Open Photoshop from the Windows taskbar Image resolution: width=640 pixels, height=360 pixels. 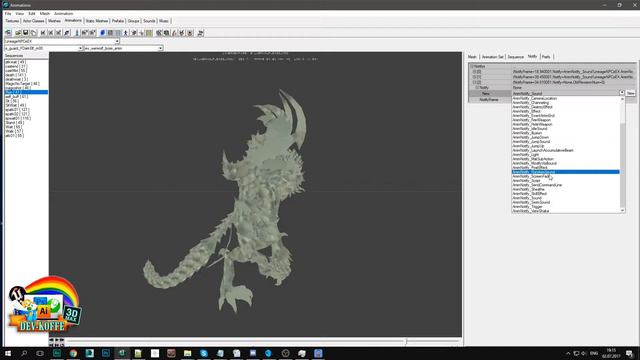coord(106,353)
